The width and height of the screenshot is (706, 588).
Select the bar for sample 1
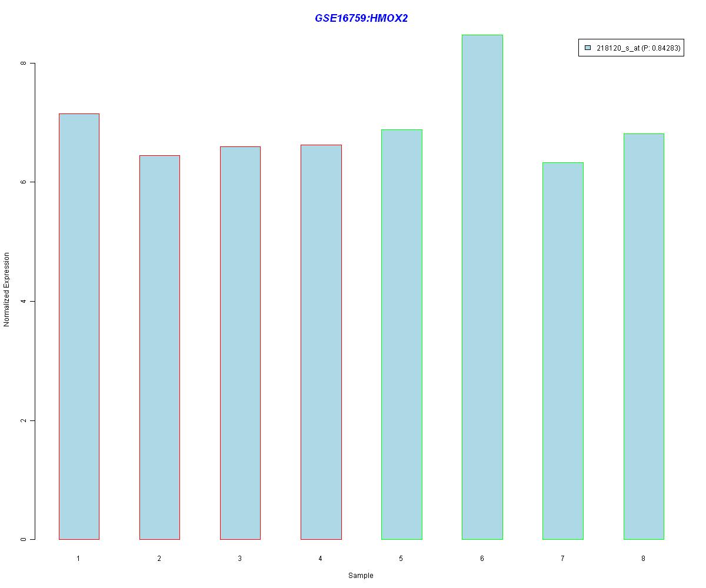pos(79,326)
